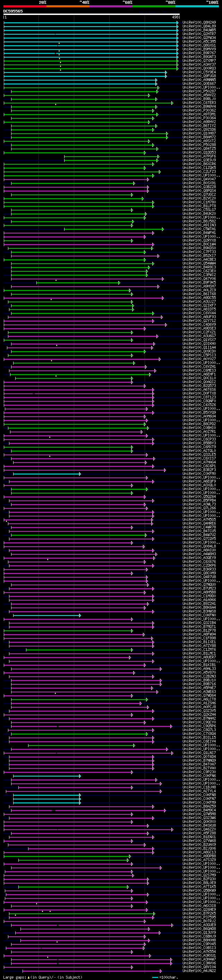Click the cyan =100char. scale bar
The width and height of the screenshot is (222, 980).
[x=155, y=977]
